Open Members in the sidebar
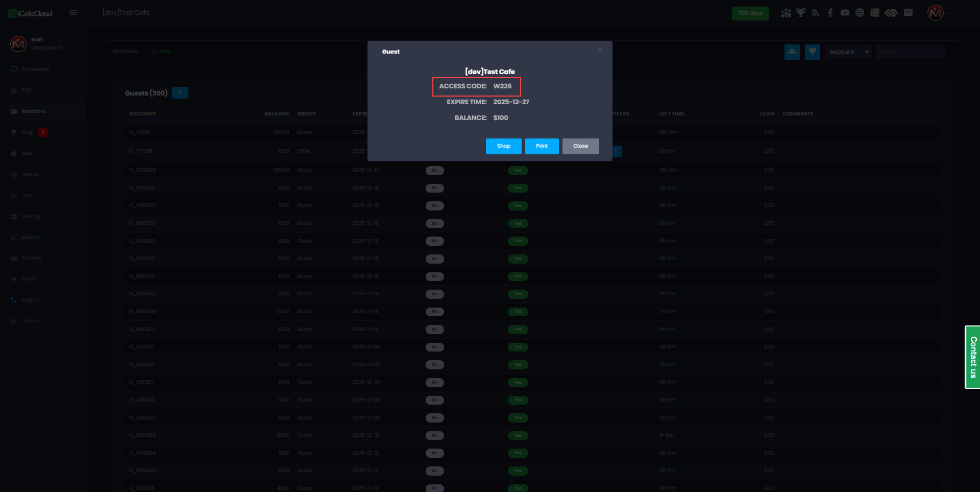This screenshot has height=492, width=980. point(33,111)
